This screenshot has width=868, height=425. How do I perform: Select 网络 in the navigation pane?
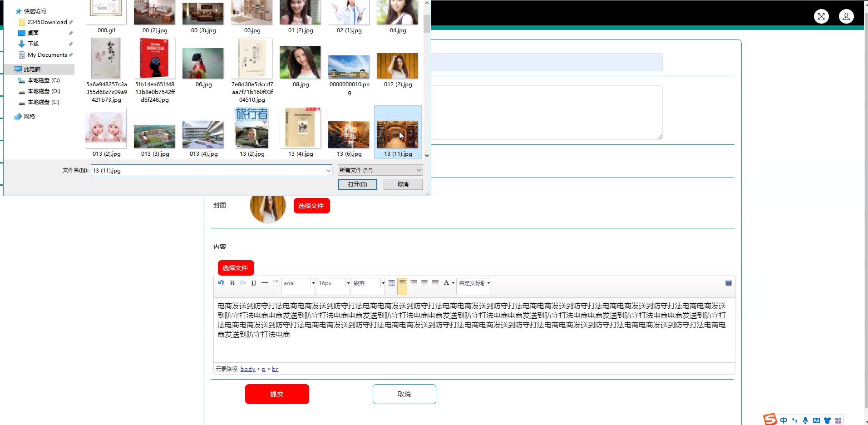pos(30,117)
